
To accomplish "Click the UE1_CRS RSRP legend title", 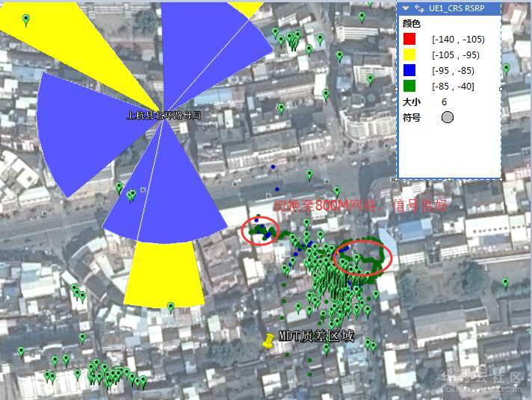I will 457,8.
